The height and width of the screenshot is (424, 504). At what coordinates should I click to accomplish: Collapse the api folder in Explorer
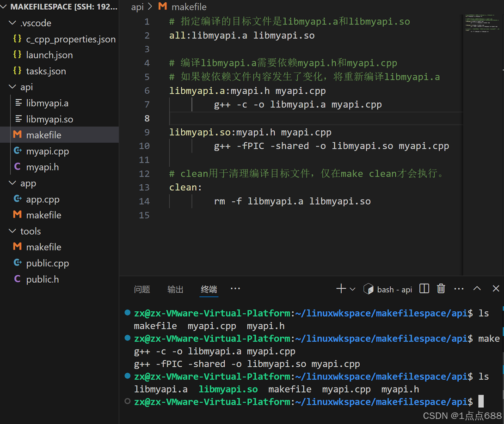[x=12, y=87]
